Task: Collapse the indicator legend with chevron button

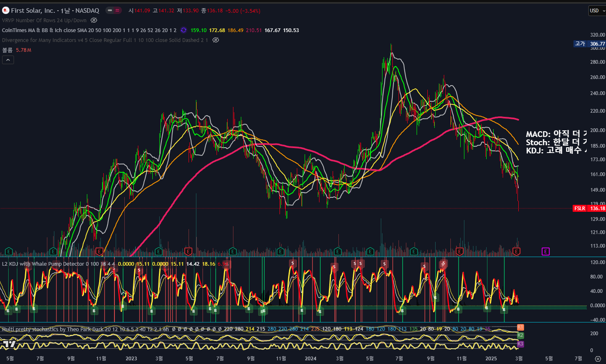Action: pos(8,60)
